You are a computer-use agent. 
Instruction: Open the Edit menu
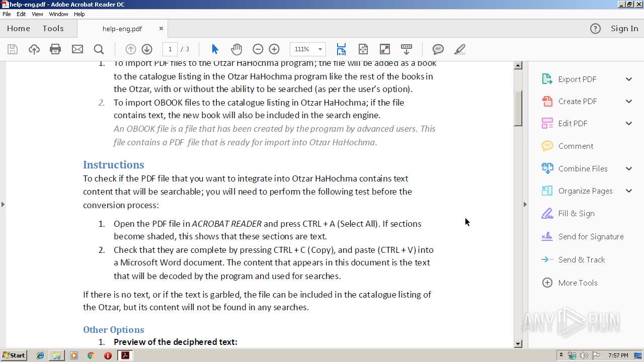[21, 14]
